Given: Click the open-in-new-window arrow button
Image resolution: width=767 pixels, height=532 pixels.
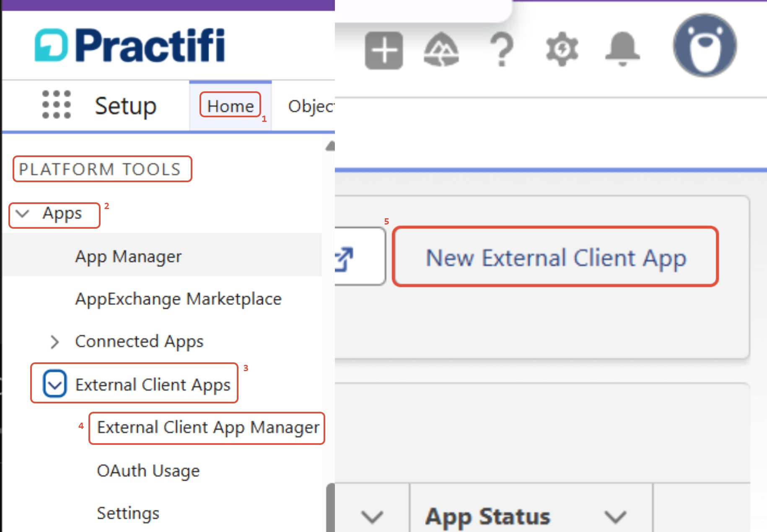Looking at the screenshot, I should [x=360, y=256].
